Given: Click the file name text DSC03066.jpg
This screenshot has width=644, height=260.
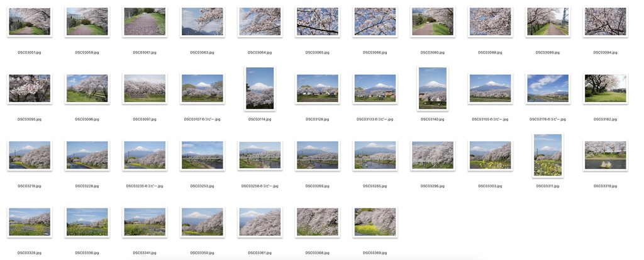Looking at the screenshot, I should [x=375, y=53].
